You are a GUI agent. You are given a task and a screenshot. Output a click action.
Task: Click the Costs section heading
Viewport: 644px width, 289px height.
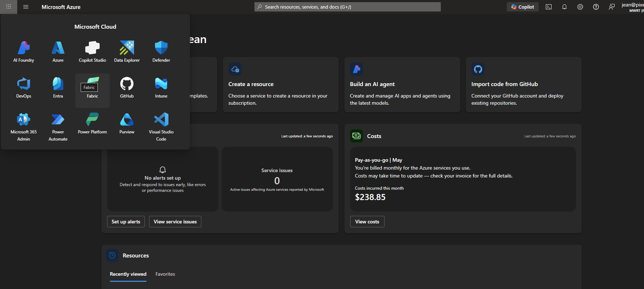(374, 136)
